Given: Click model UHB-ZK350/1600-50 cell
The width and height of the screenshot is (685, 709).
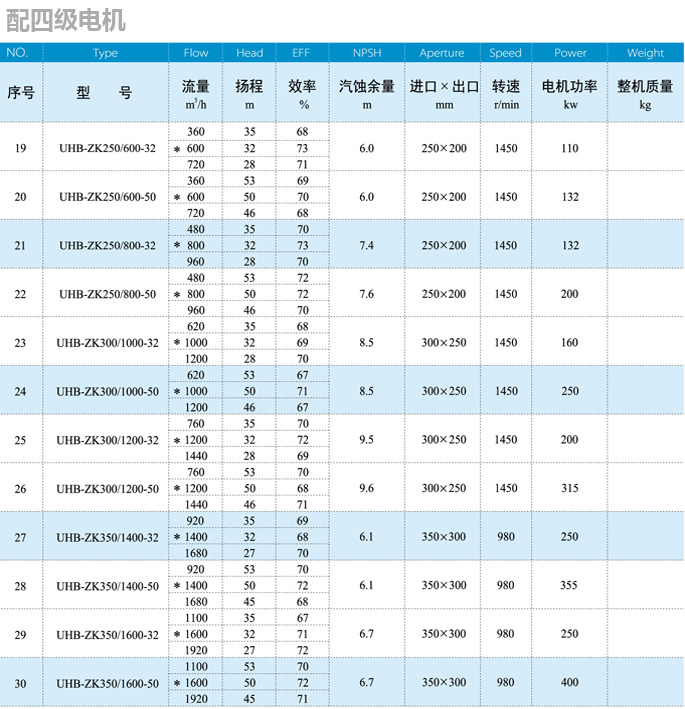Looking at the screenshot, I should click(107, 684).
